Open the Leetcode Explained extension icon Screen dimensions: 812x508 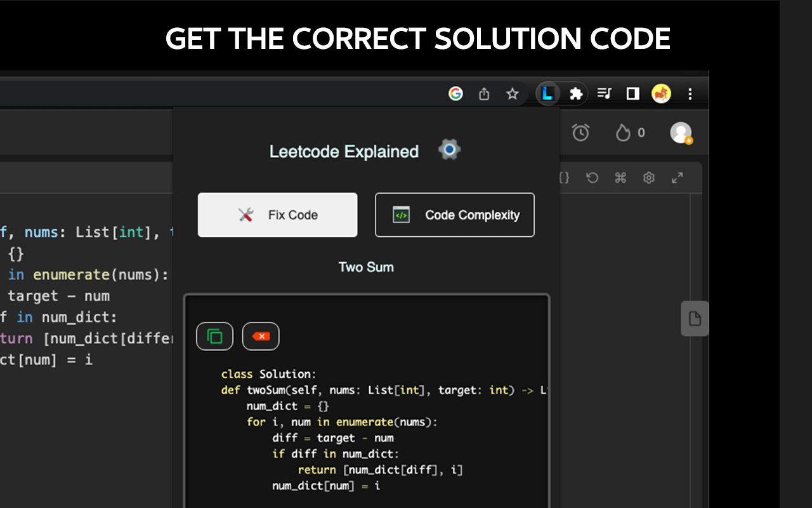[547, 94]
